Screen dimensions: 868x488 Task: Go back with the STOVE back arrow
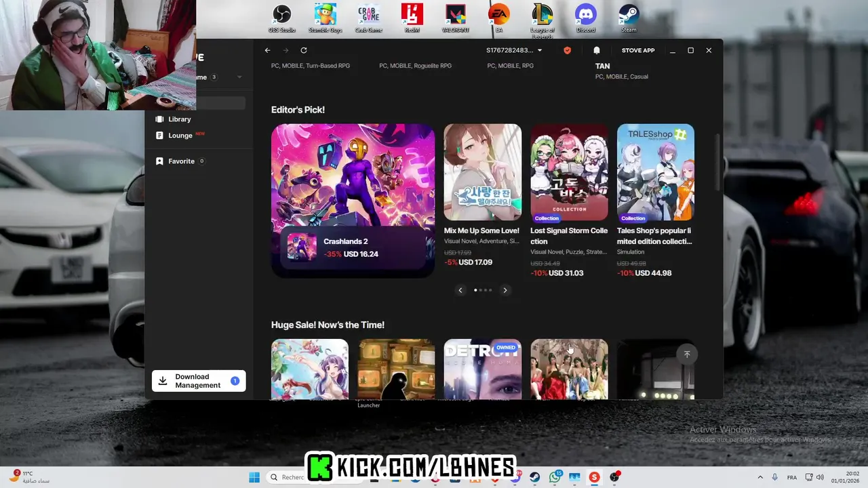[268, 50]
